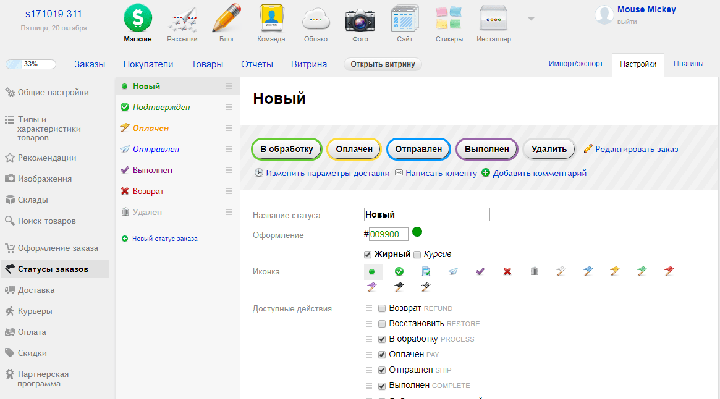Choose the white flag status icon
Viewport: 720px width, 399px height.
coord(561,271)
